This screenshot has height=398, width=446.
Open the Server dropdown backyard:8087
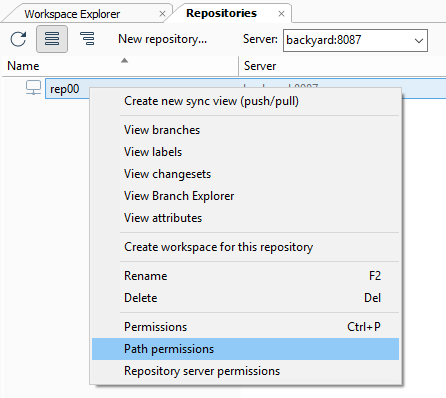click(x=355, y=40)
